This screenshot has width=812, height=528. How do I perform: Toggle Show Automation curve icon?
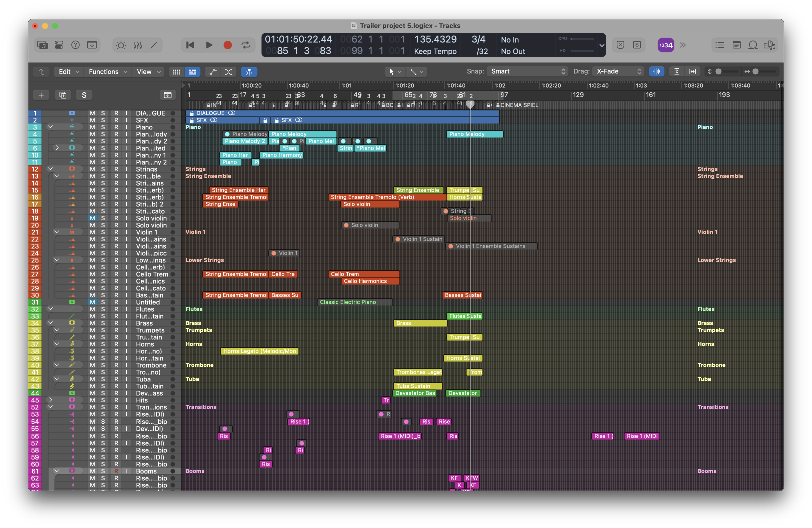coord(212,72)
